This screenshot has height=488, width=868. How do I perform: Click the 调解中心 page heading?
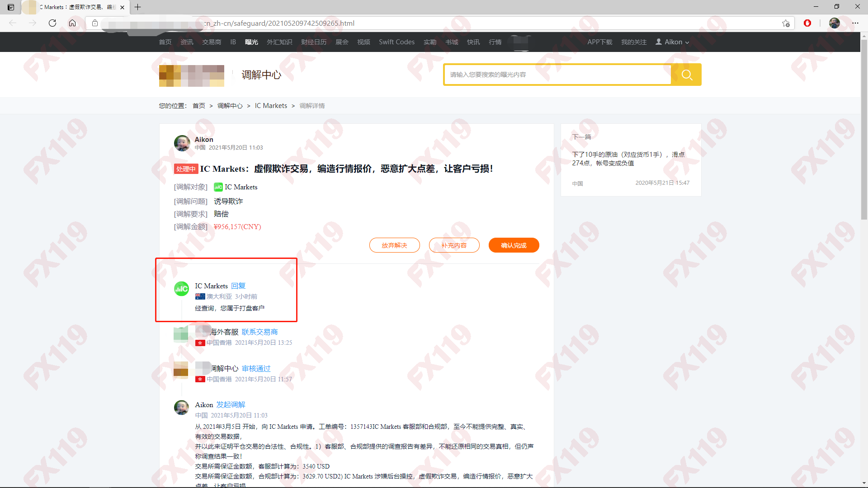[x=261, y=75]
